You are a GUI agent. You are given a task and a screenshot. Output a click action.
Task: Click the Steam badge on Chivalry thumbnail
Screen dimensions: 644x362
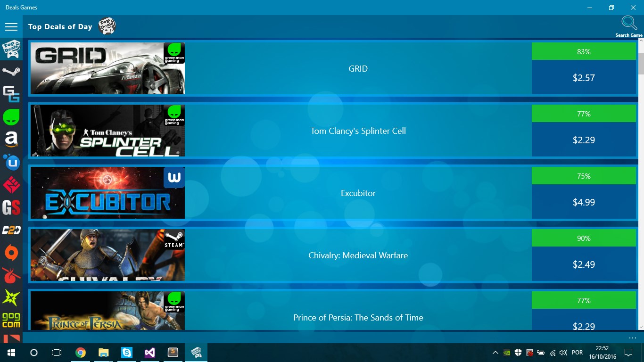tap(174, 240)
